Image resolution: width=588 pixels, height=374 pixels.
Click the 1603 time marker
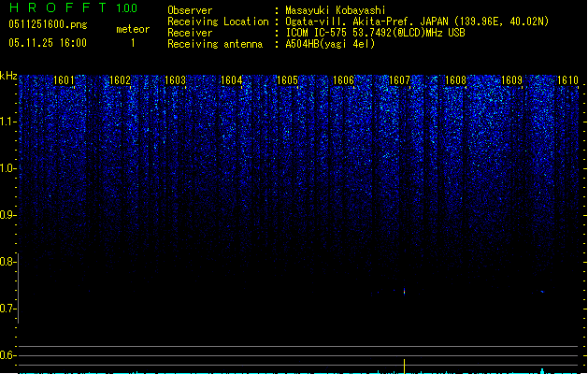click(175, 80)
